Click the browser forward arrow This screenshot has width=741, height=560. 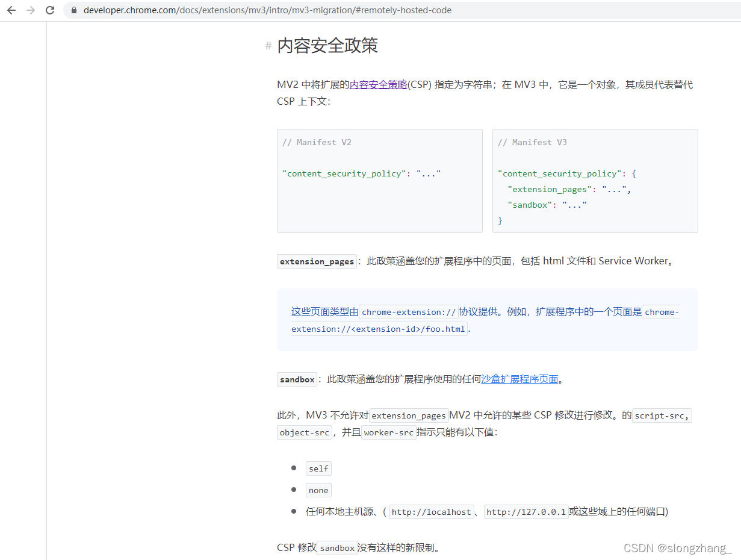click(31, 10)
